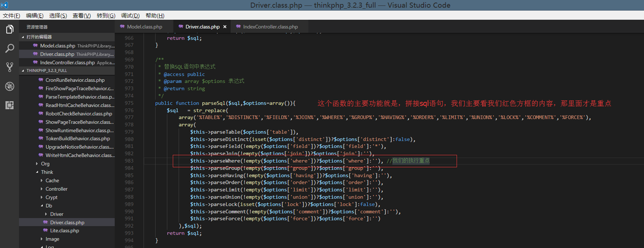Open the 调试(D) menu
644x248 pixels.
pyautogui.click(x=130, y=16)
